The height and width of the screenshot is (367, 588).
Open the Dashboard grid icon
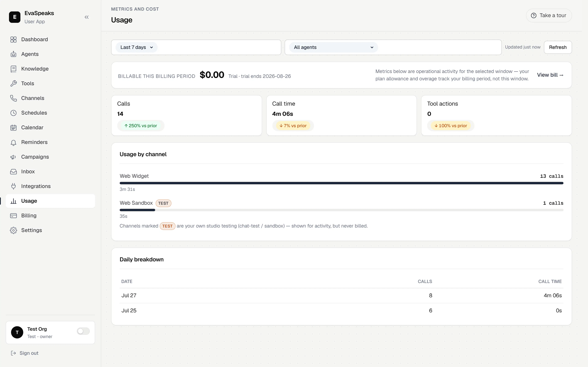pos(13,39)
